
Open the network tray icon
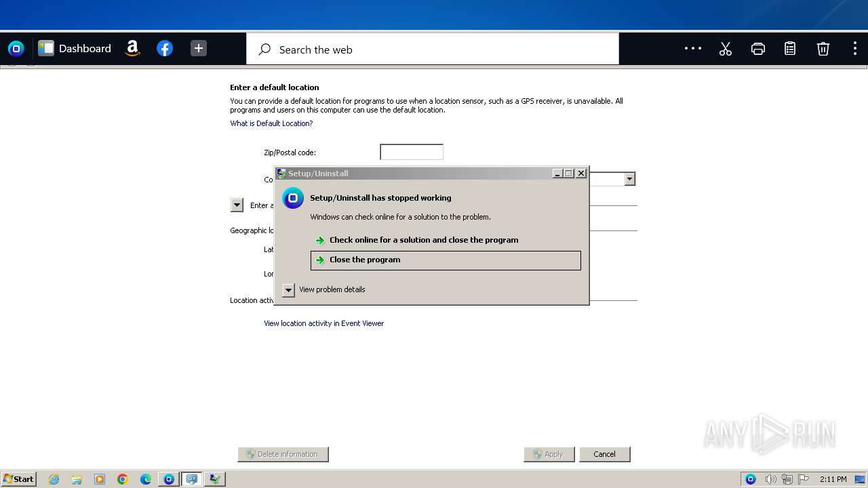tap(787, 479)
